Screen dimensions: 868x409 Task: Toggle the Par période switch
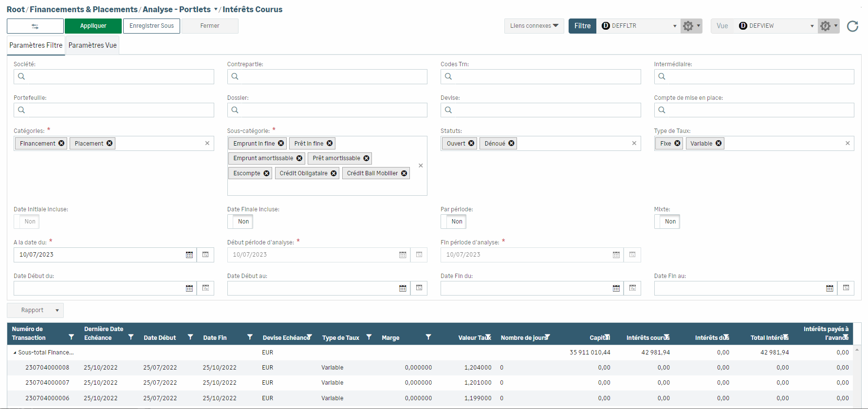coord(453,222)
